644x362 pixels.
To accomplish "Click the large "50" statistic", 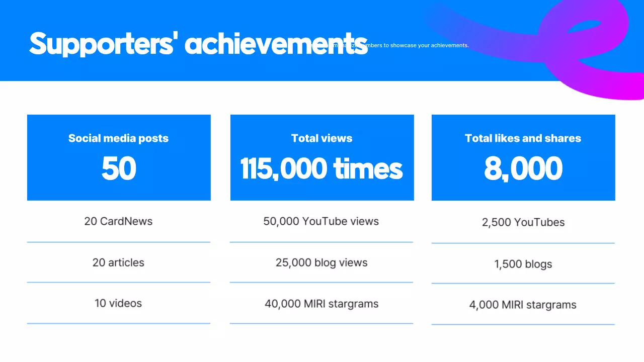I will click(x=118, y=169).
